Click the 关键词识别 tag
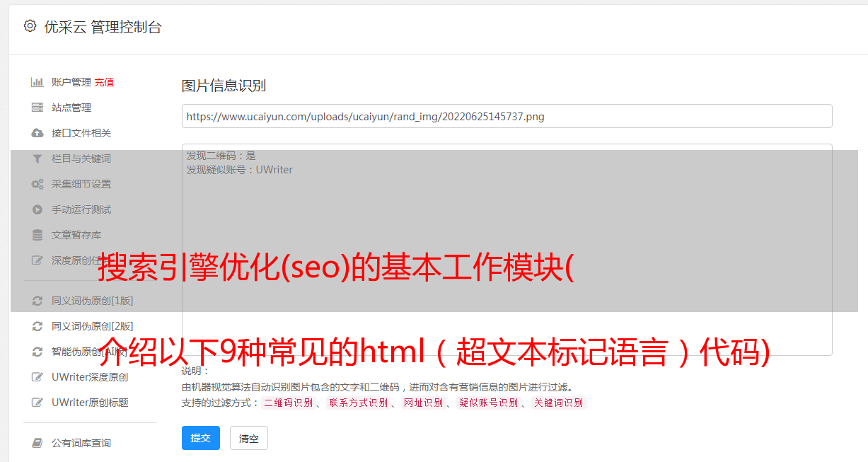The image size is (868, 462). tap(559, 403)
